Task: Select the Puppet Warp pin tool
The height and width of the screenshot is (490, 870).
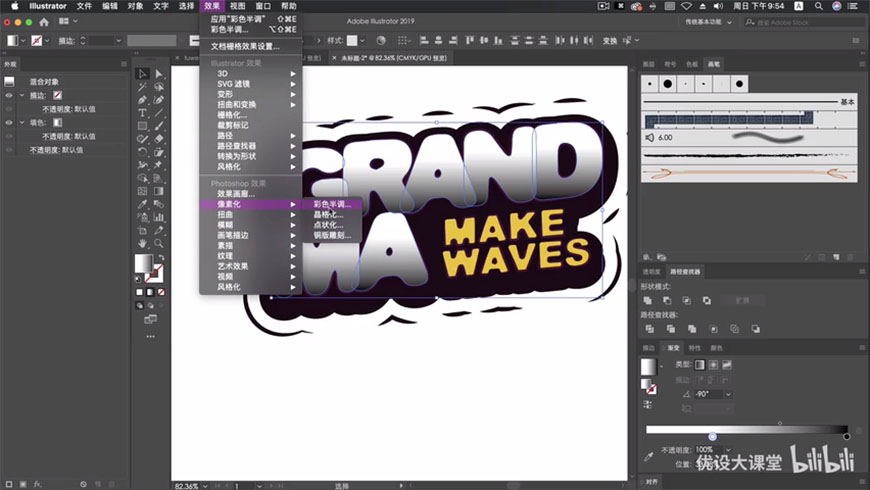Action: 159,165
